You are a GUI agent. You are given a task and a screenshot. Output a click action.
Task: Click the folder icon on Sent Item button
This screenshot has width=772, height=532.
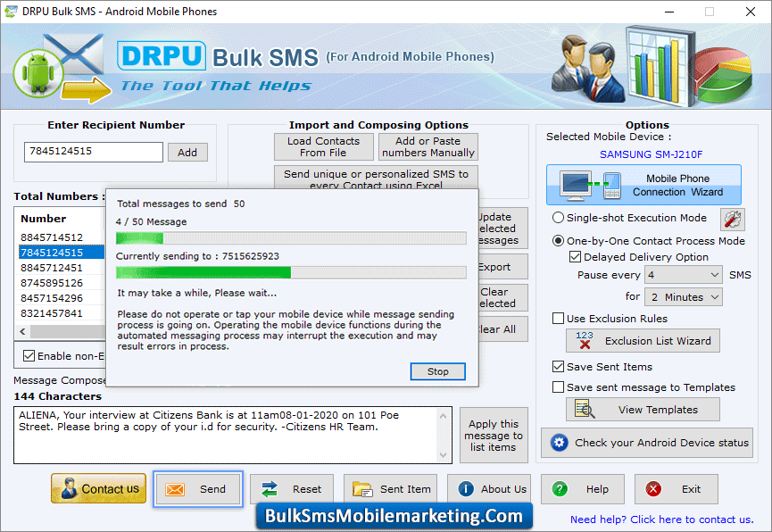click(x=362, y=489)
